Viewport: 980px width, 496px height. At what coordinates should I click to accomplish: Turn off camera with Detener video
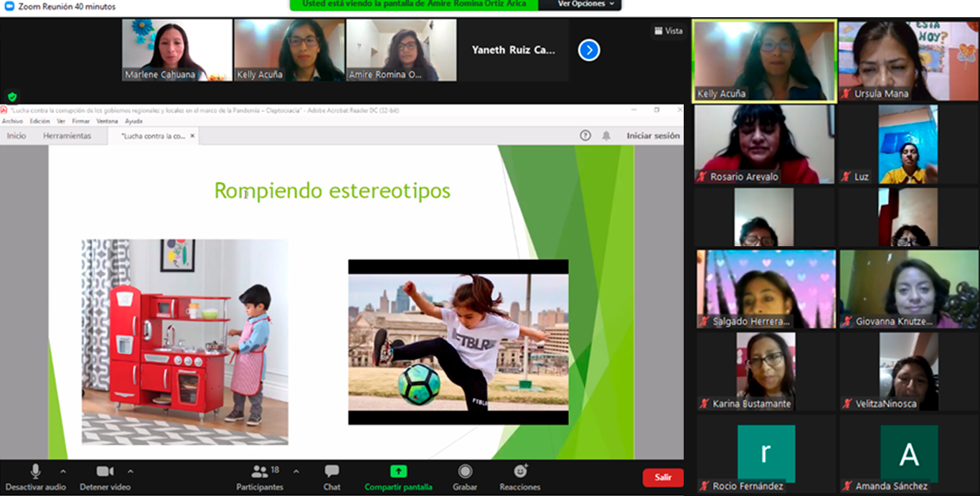[x=105, y=472]
